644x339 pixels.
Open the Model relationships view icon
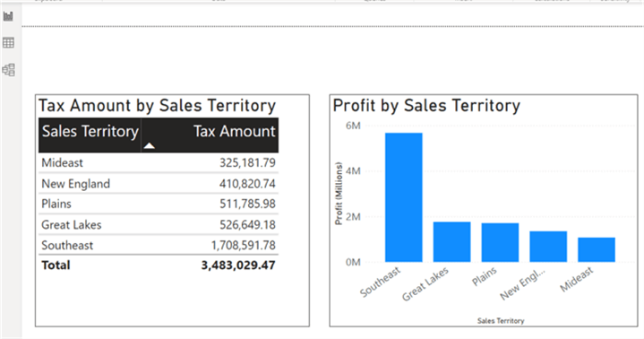(8, 70)
